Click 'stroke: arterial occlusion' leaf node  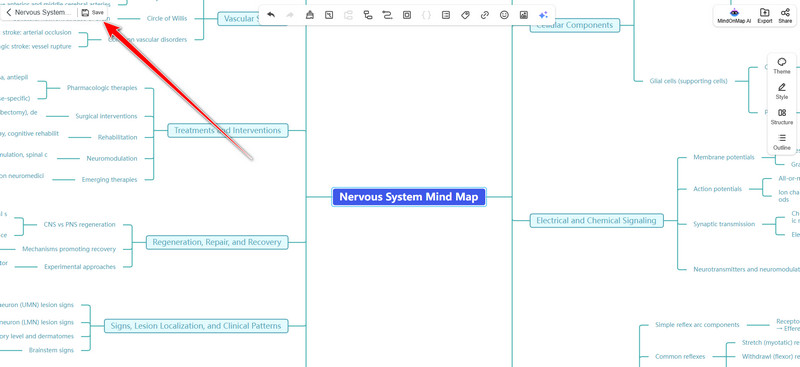coord(36,33)
